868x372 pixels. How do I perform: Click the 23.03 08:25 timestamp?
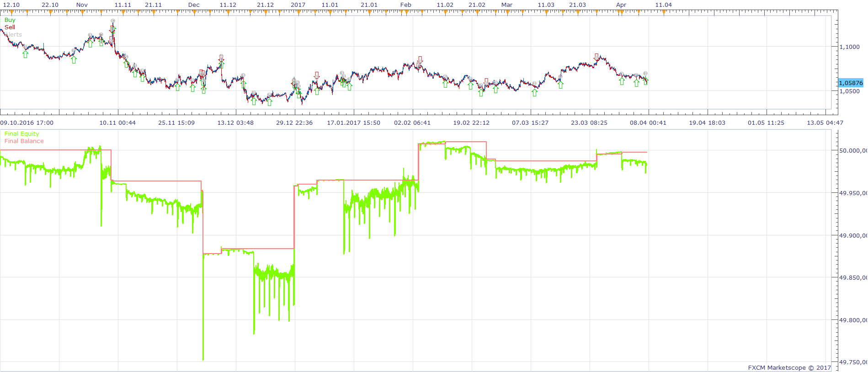click(589, 122)
